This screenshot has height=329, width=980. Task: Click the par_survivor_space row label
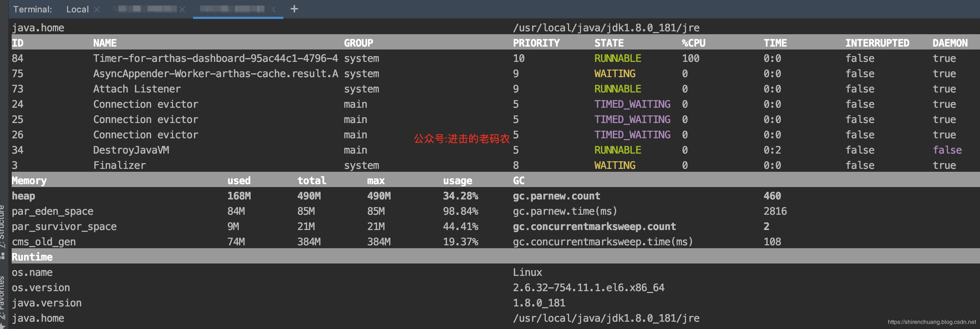click(64, 226)
